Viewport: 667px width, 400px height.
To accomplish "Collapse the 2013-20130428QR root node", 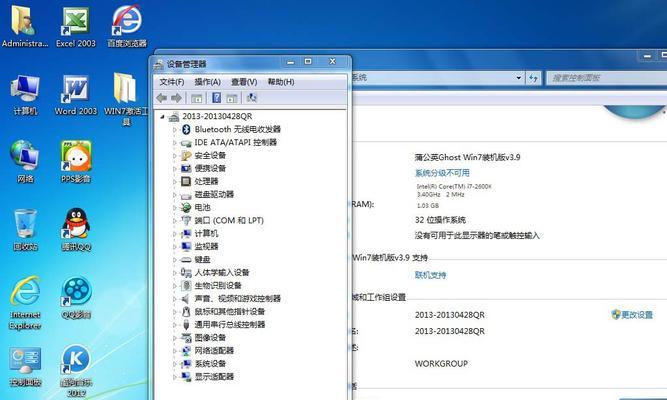I will (162, 117).
